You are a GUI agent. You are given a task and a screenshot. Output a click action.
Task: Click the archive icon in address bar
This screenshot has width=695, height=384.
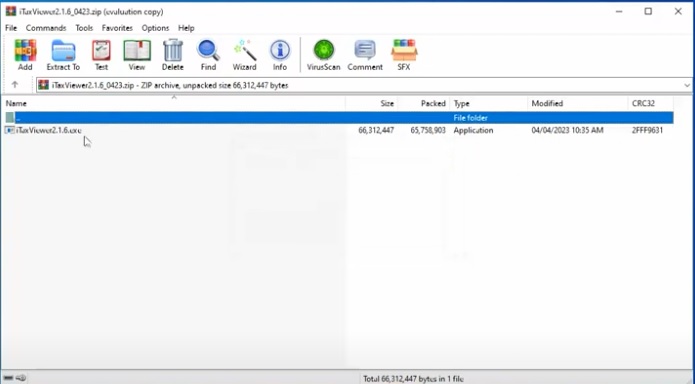43,85
